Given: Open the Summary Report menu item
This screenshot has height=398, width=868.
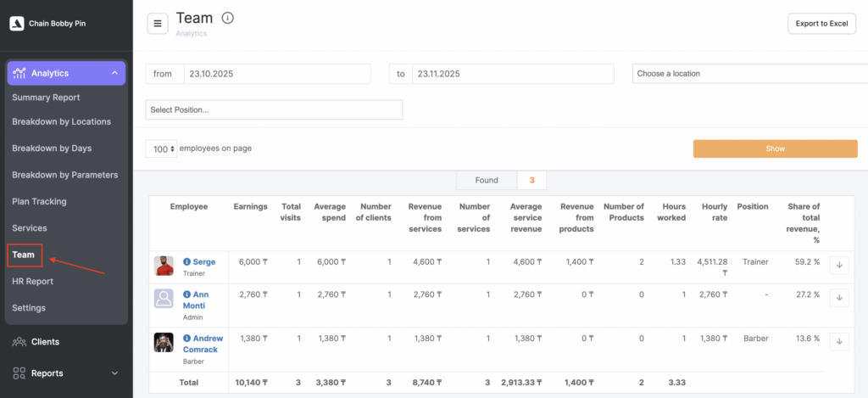Looking at the screenshot, I should pos(46,98).
